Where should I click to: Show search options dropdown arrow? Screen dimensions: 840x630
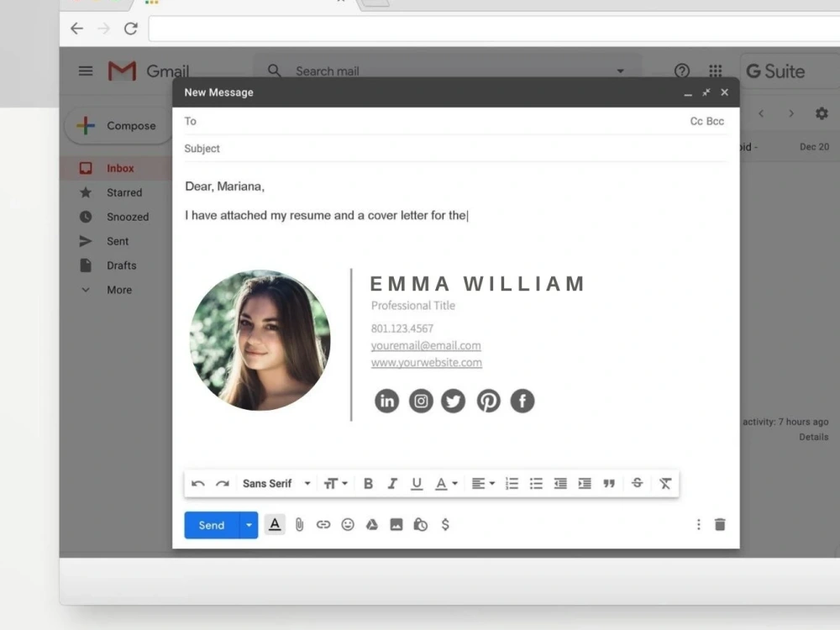pyautogui.click(x=621, y=71)
